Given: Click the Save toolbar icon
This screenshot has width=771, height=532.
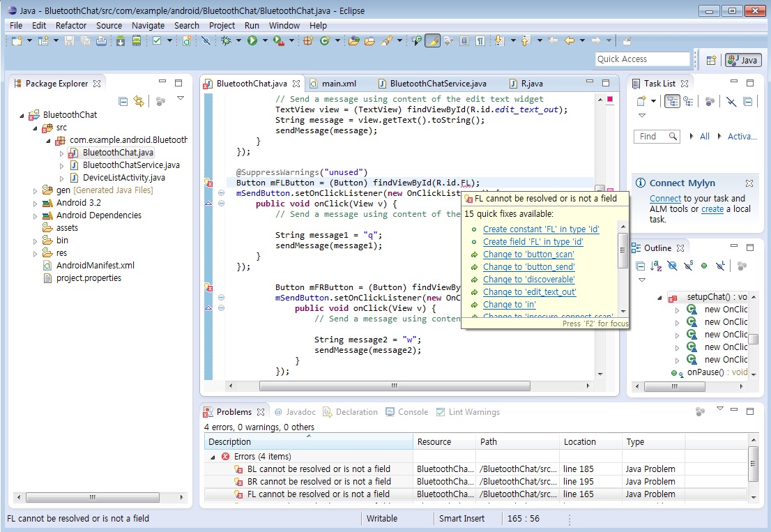Looking at the screenshot, I should 69,41.
